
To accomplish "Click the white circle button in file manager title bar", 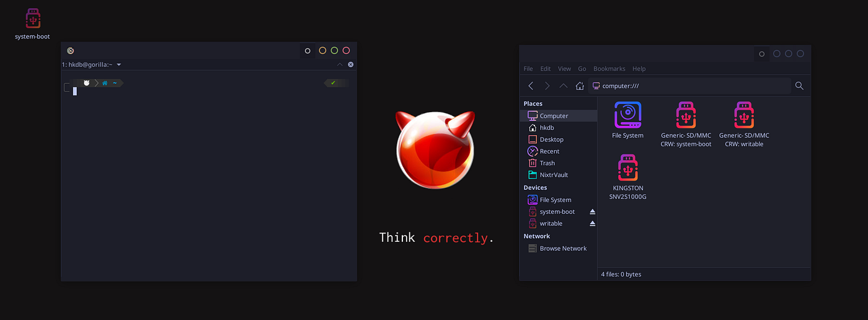I will [762, 54].
